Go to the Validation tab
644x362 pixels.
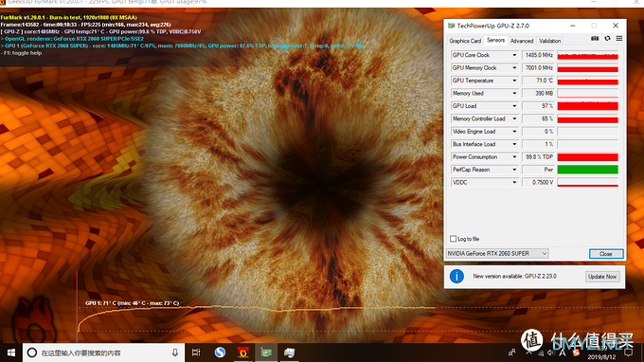point(549,41)
